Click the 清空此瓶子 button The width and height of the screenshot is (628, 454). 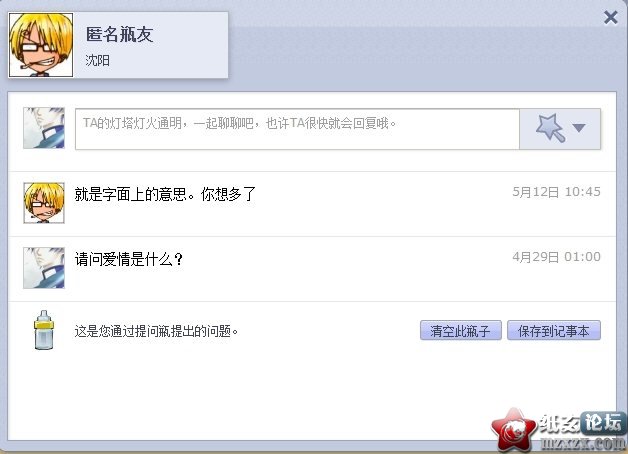click(461, 330)
